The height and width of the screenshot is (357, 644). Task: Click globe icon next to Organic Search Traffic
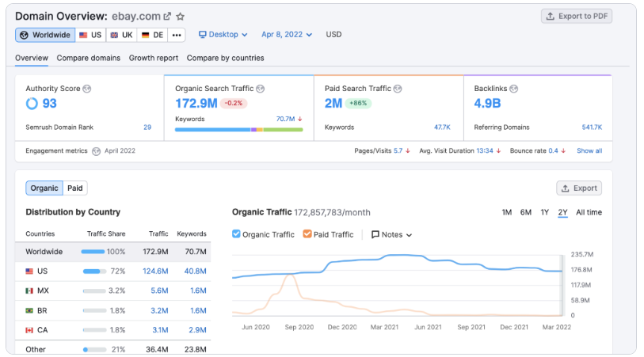point(261,89)
